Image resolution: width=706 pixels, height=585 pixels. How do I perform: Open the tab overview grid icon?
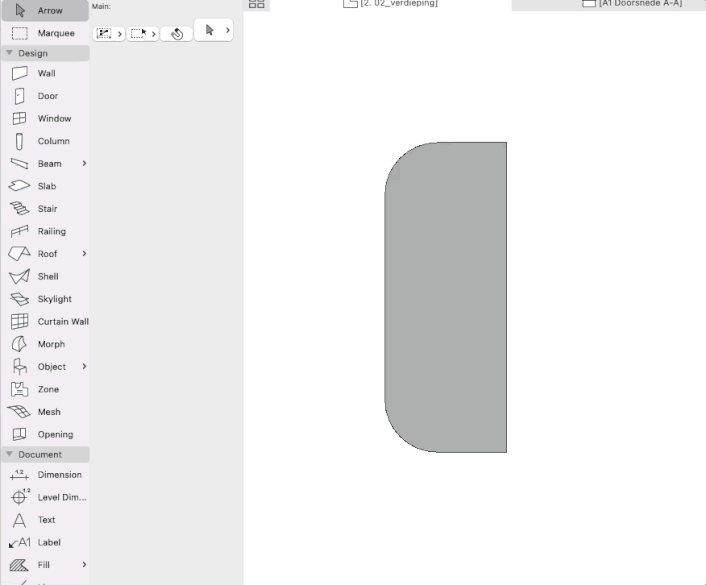pos(257,4)
